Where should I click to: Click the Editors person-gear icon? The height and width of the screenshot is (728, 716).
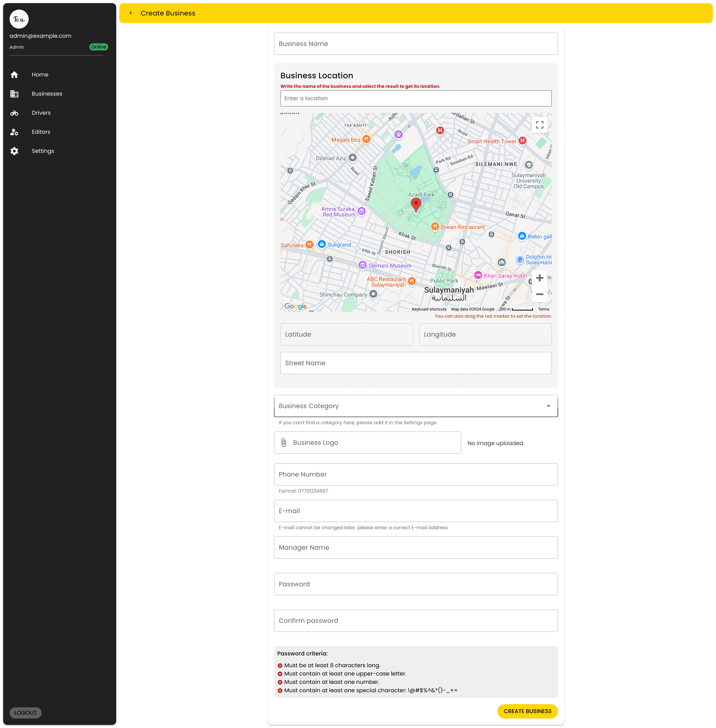pyautogui.click(x=14, y=132)
